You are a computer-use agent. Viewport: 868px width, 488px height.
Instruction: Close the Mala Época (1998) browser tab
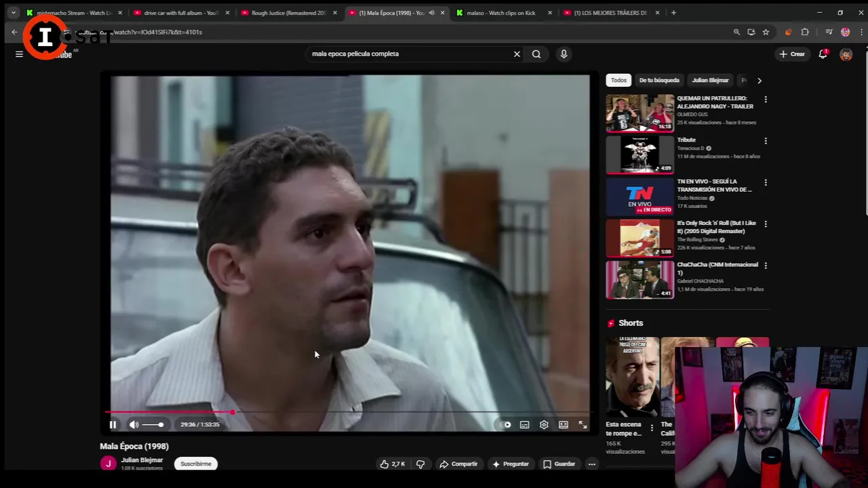tap(442, 13)
